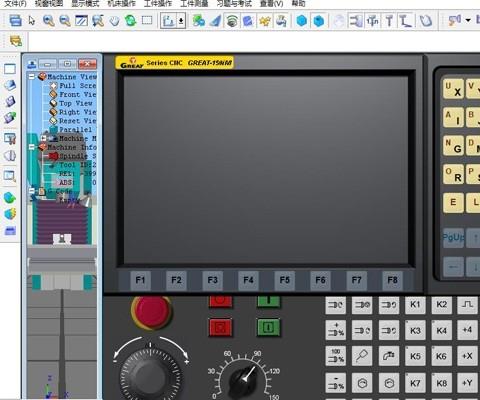
Task: Toggle the K5 key
Action: pos(415,356)
